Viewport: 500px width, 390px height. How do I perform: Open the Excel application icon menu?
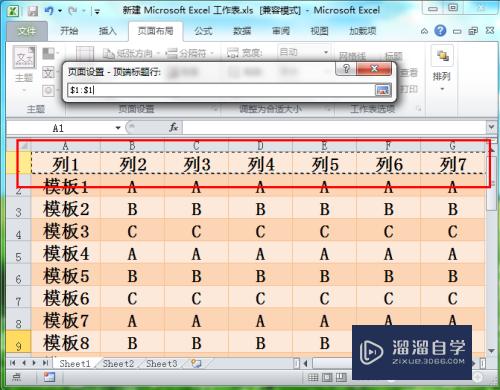[14, 11]
